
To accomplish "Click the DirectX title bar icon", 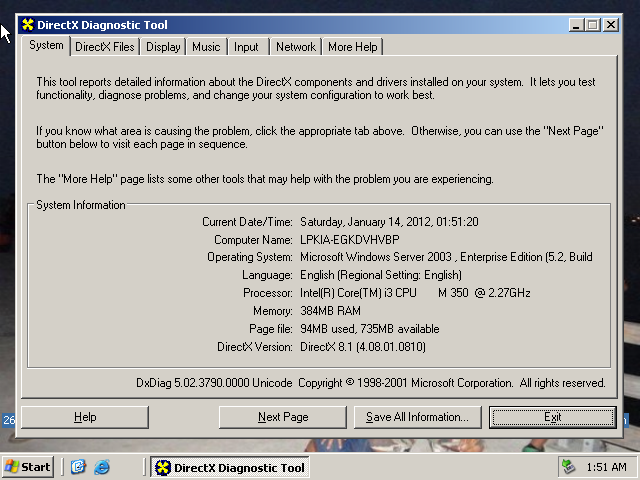I will pos(28,24).
